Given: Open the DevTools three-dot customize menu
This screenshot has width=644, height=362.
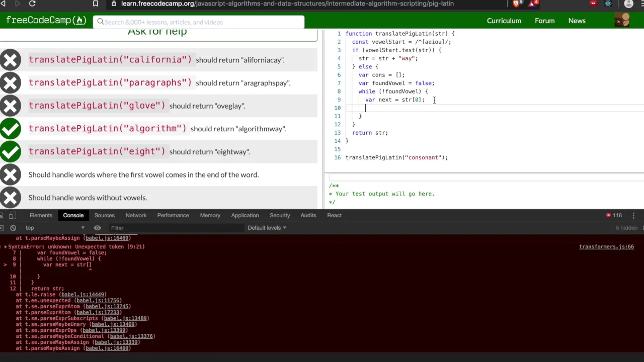Looking at the screenshot, I should (633, 215).
